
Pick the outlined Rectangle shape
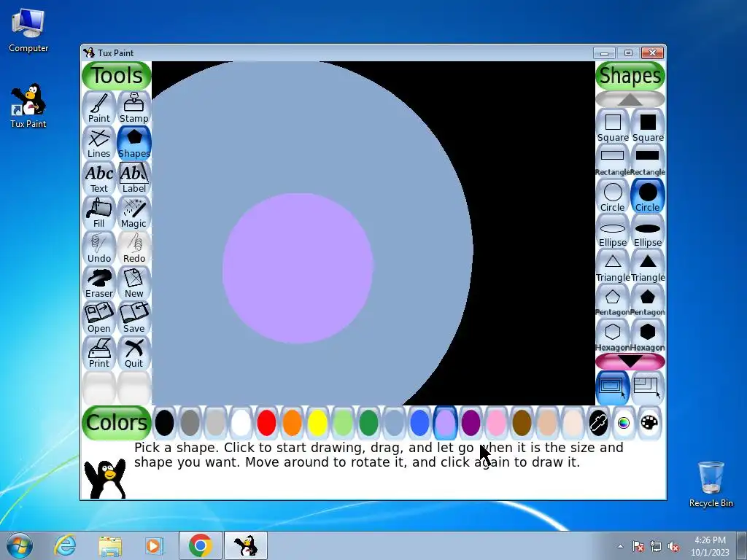[613, 161]
